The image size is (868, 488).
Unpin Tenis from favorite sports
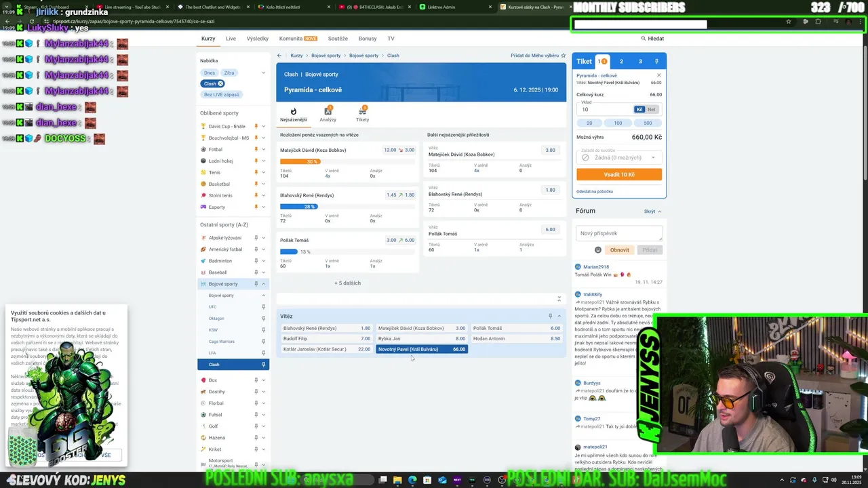pos(256,172)
